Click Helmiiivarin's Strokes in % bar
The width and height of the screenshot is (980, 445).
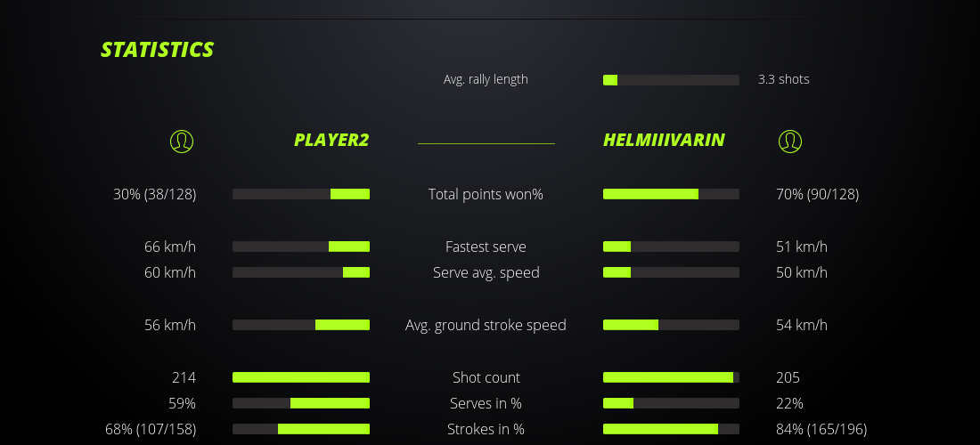[x=671, y=429]
